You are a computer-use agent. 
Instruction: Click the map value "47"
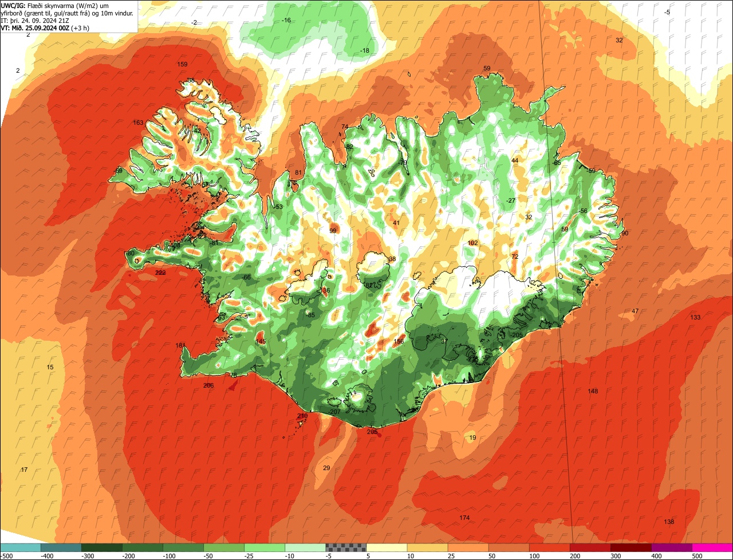(635, 311)
